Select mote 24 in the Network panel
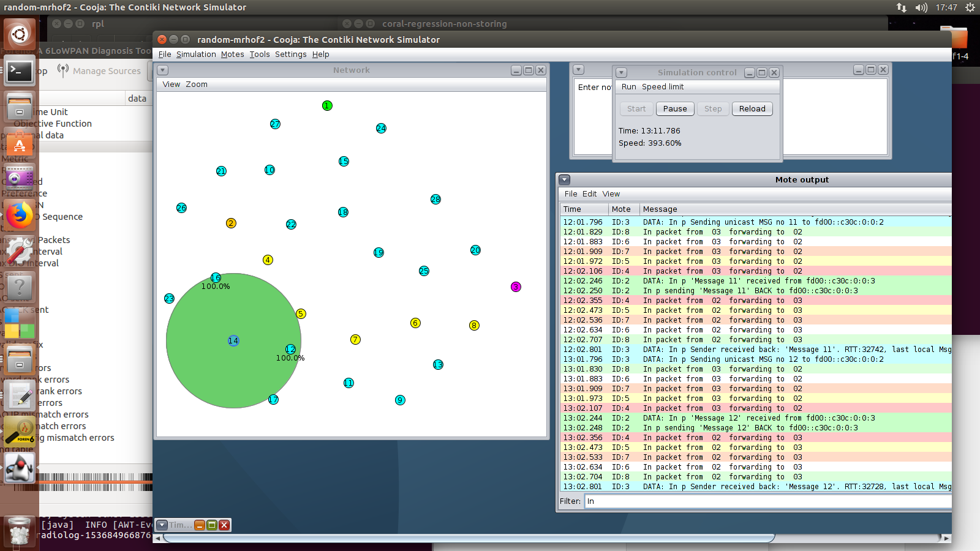Screen dimensions: 980x551 point(381,129)
